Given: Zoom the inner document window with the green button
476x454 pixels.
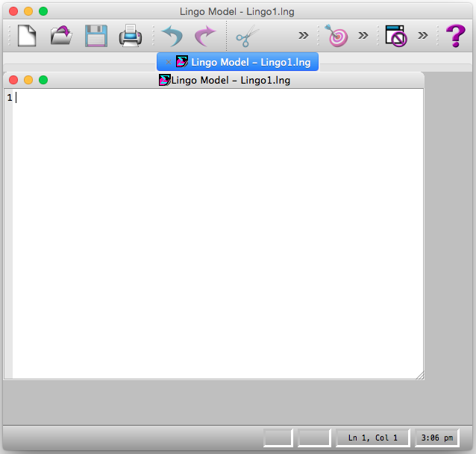Looking at the screenshot, I should coord(43,80).
